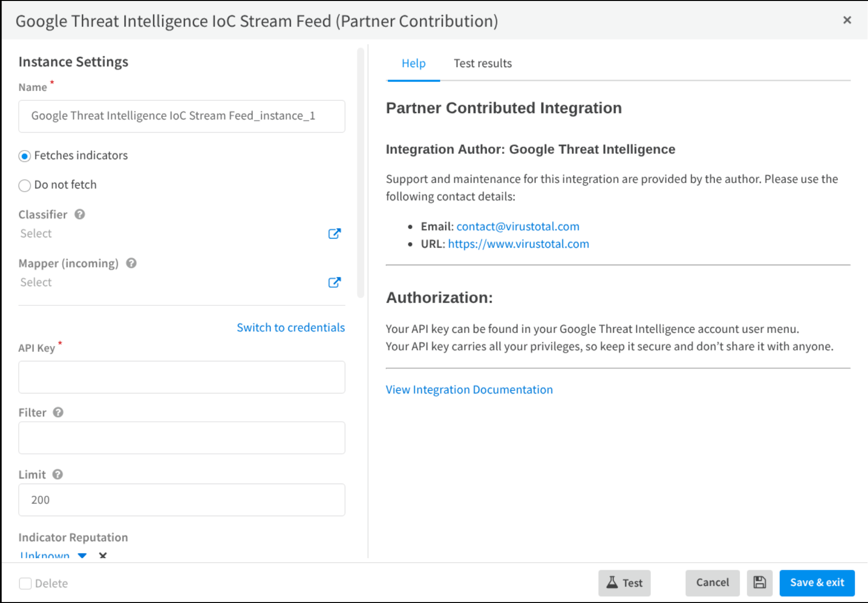Open the Classifier external link icon
The image size is (868, 603).
[334, 233]
